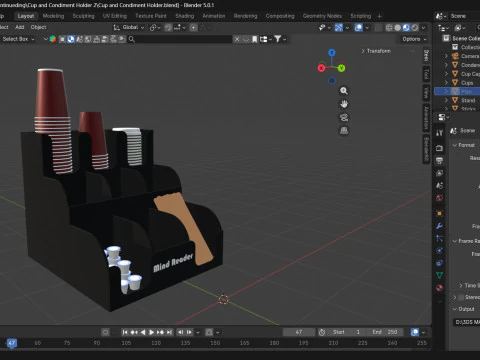This screenshot has height=360, width=480.
Task: Click the red X axis gizmo ball
Action: [321, 68]
